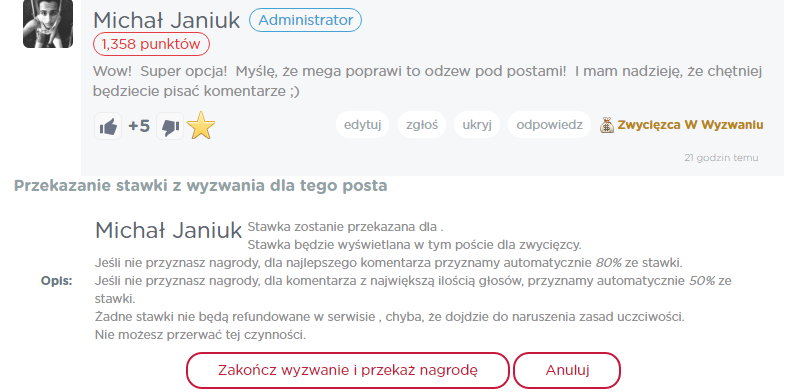Viewport: 788px width, 392px height.
Task: Confirm Zakończ wyzwanie i przekaż nagrodę
Action: pos(348,370)
